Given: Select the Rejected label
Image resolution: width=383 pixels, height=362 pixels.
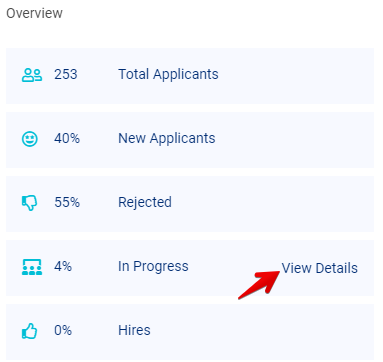Looking at the screenshot, I should coord(145,202).
